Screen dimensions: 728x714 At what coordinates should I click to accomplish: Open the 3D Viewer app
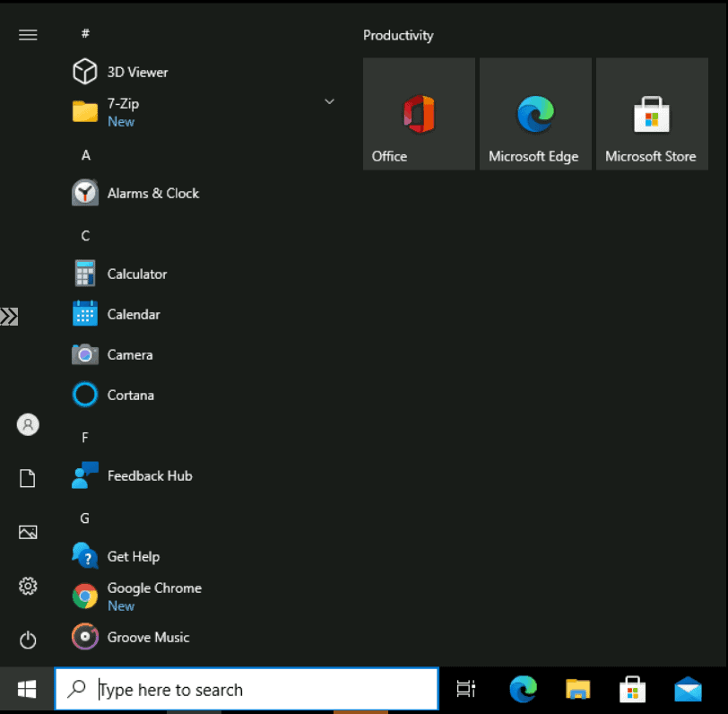(137, 72)
